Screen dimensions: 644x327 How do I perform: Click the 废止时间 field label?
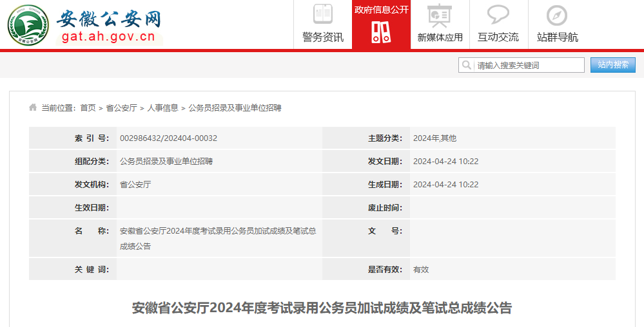point(385,208)
